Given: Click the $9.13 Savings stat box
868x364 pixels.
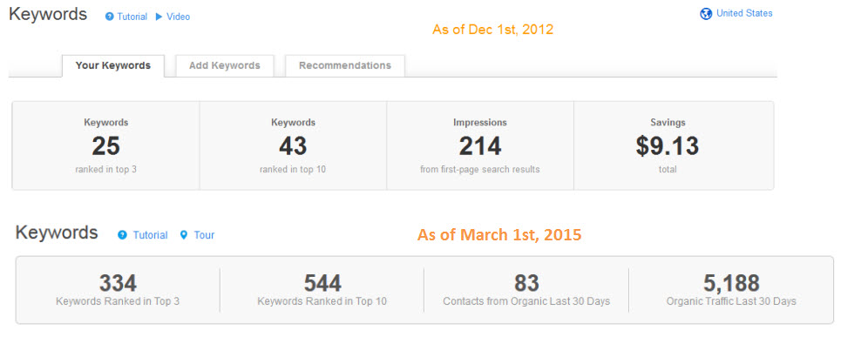Looking at the screenshot, I should tap(668, 145).
